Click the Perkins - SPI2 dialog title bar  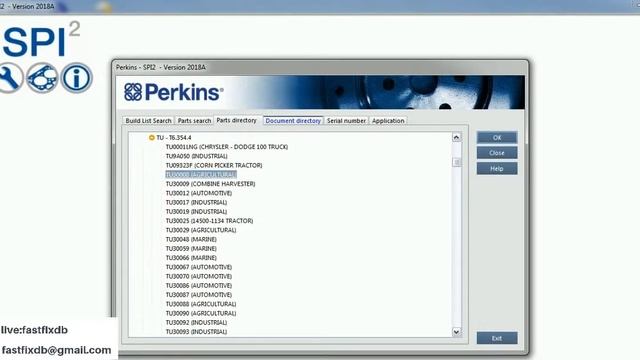[x=320, y=67]
